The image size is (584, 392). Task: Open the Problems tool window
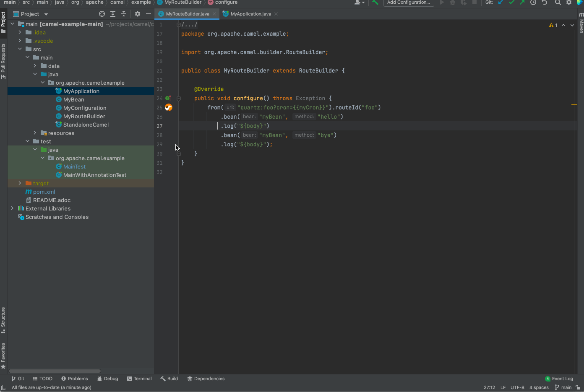pos(75,379)
